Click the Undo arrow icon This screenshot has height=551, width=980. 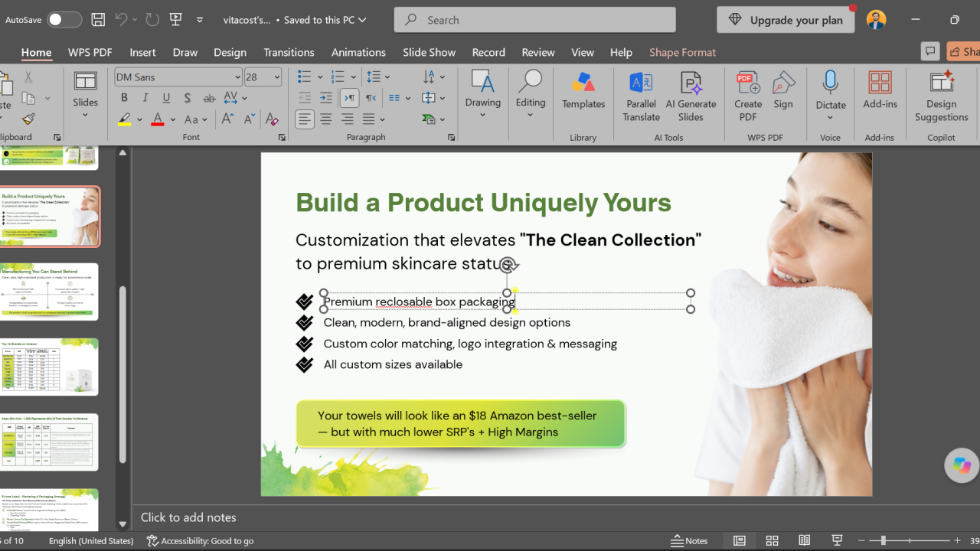[121, 20]
